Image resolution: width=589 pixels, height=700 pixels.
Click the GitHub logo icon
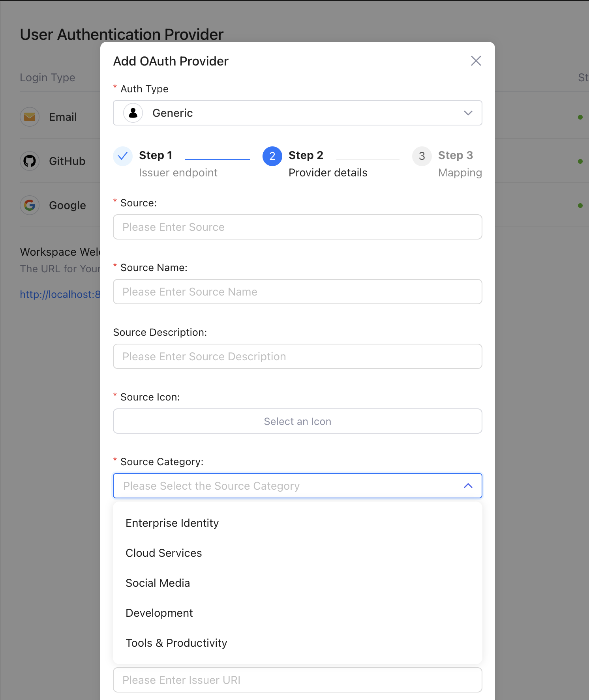pyautogui.click(x=30, y=161)
